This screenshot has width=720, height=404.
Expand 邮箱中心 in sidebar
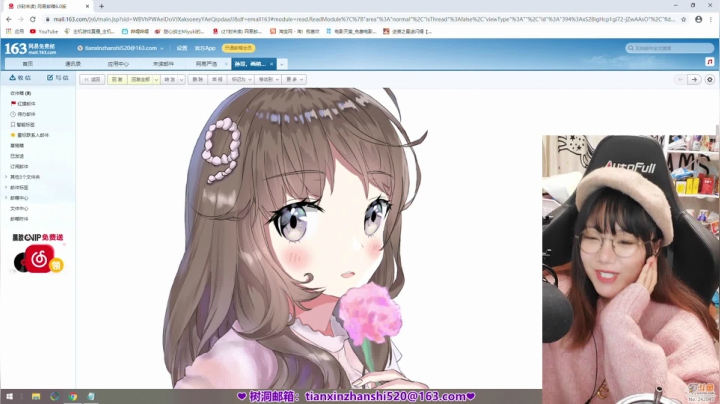(x=17, y=198)
